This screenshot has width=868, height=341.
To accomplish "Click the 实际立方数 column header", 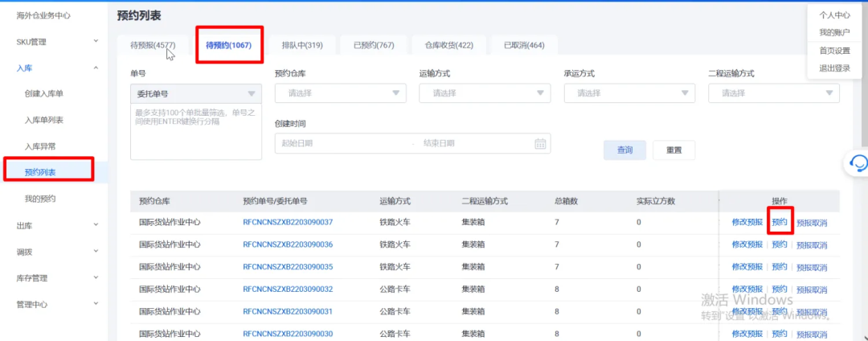I will coord(656,201).
